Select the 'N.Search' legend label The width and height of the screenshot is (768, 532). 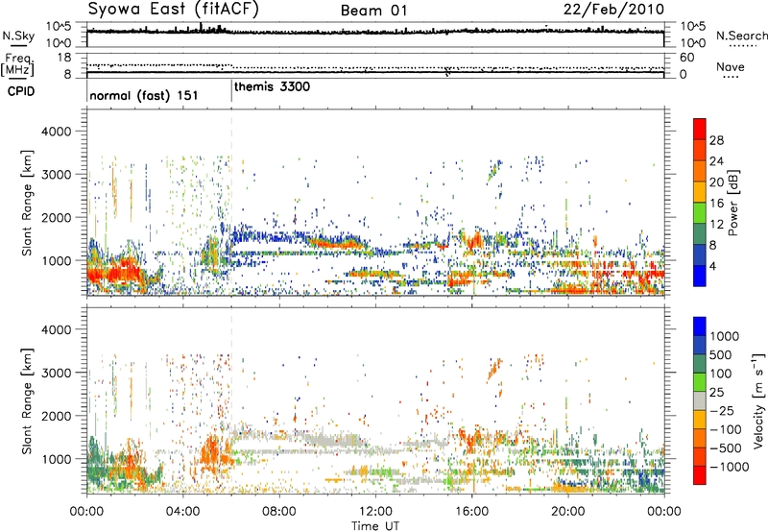[x=741, y=36]
